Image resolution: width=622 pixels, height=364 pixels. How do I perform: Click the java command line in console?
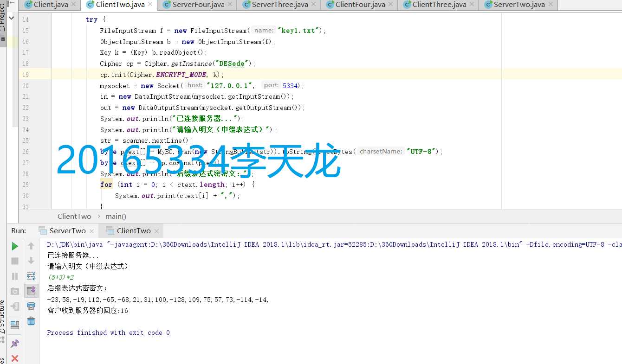334,244
